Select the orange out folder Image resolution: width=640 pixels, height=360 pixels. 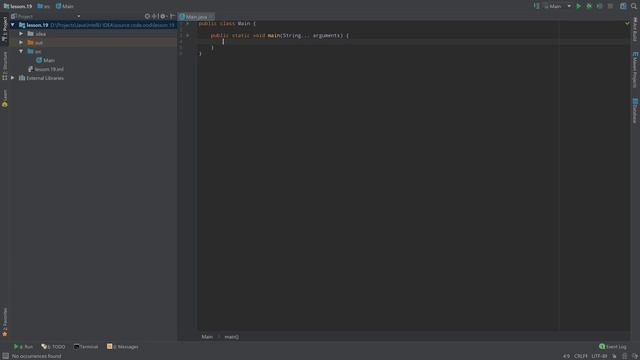pyautogui.click(x=35, y=42)
